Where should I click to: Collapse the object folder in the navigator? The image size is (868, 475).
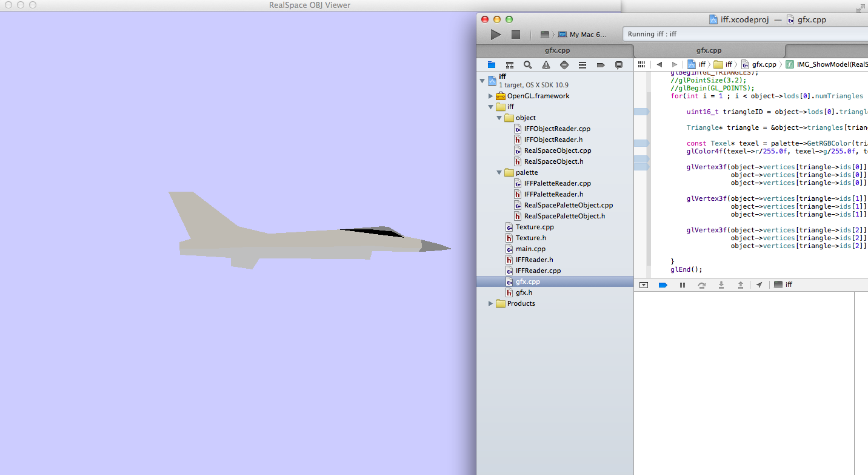499,118
